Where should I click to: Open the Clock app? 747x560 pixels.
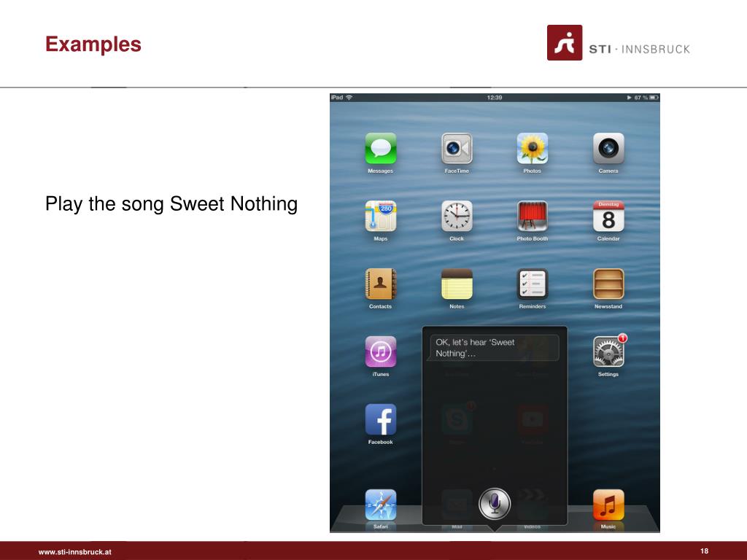[457, 216]
